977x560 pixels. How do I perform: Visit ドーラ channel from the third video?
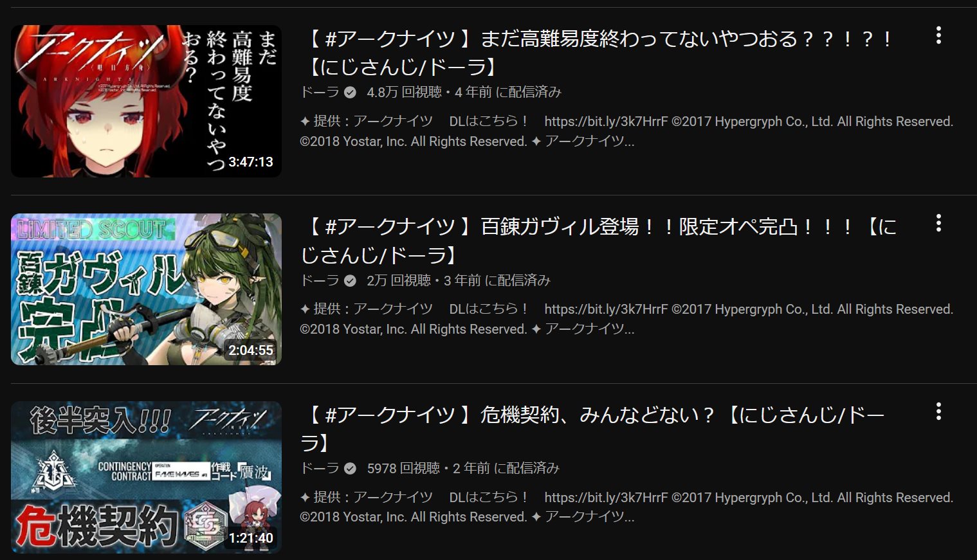tap(320, 469)
